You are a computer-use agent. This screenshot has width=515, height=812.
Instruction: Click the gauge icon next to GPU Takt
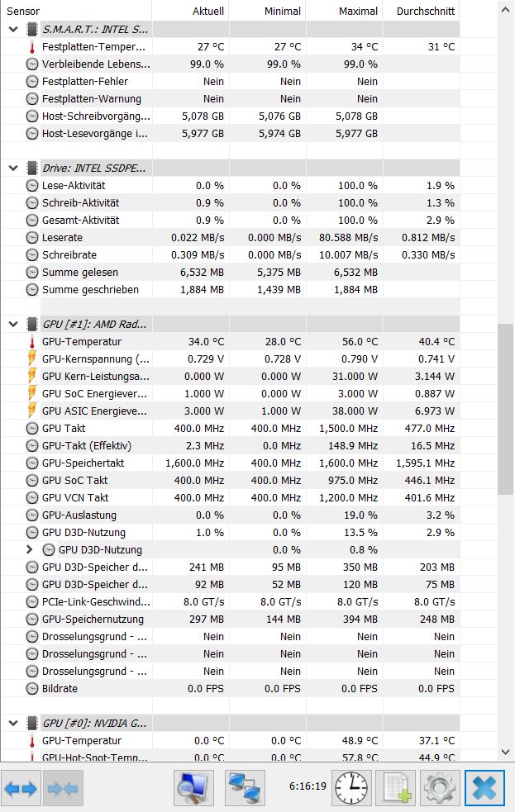[32, 429]
